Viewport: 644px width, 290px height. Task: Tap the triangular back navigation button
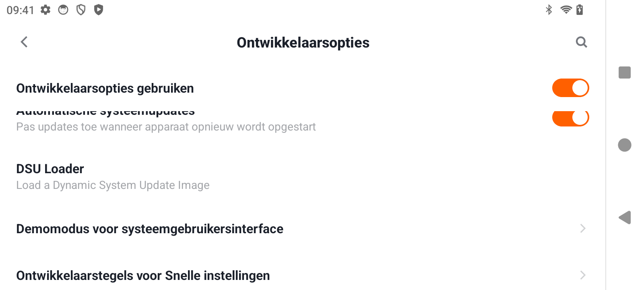click(x=624, y=218)
